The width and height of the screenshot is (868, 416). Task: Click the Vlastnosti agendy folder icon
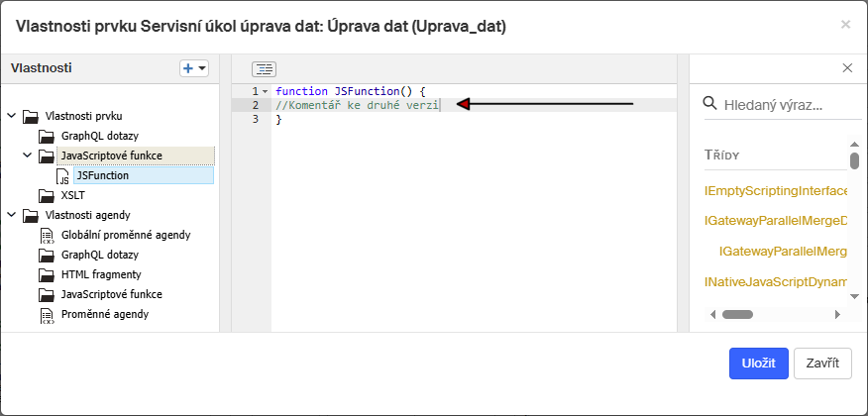click(x=31, y=216)
